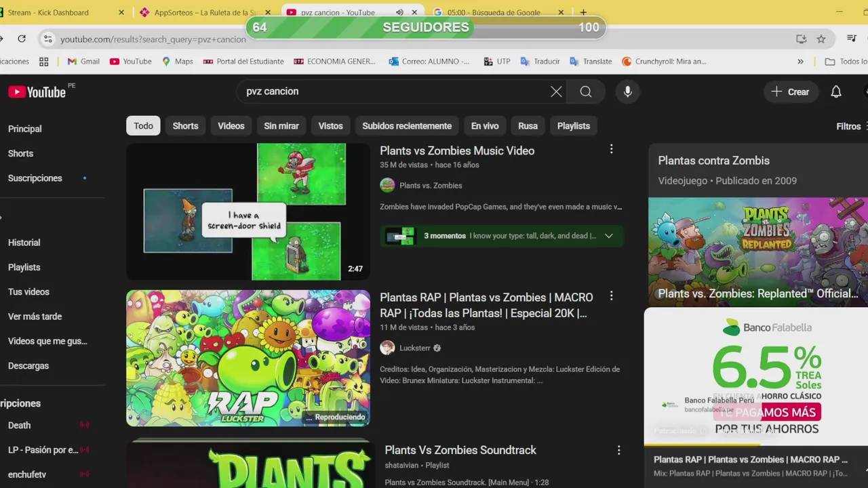This screenshot has width=868, height=488.
Task: Click the magnifier search button
Action: [586, 91]
